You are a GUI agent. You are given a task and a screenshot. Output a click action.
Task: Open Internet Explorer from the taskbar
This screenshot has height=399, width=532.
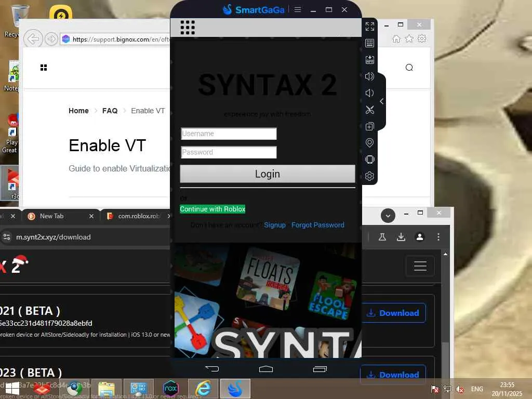(203, 388)
